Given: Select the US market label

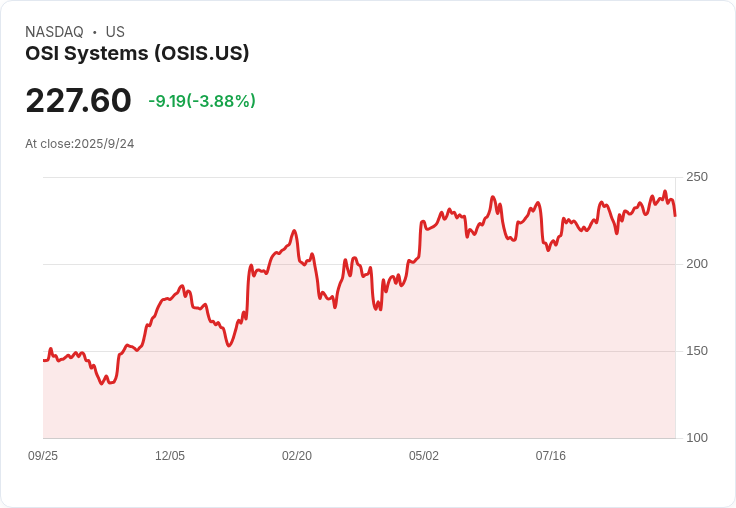Looking at the screenshot, I should tap(115, 32).
